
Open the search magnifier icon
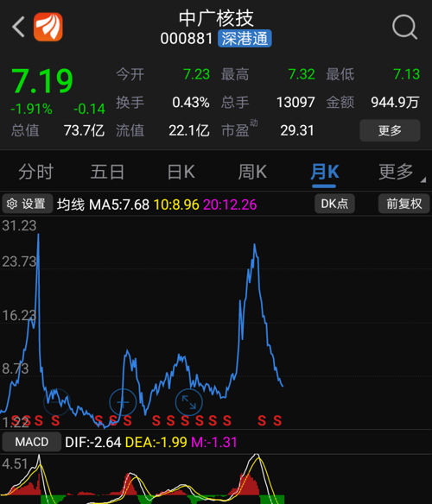tap(404, 27)
